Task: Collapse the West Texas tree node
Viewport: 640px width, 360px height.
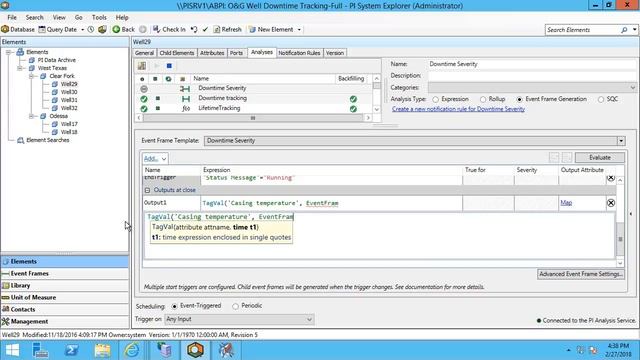Action: point(20,68)
